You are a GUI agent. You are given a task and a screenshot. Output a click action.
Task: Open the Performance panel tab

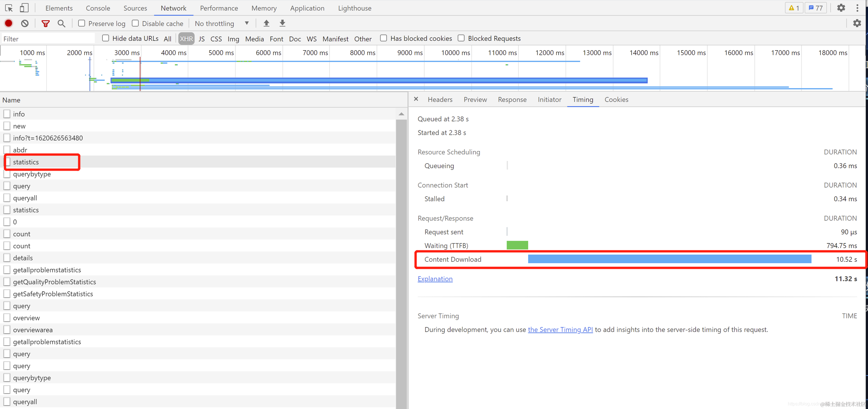[219, 8]
